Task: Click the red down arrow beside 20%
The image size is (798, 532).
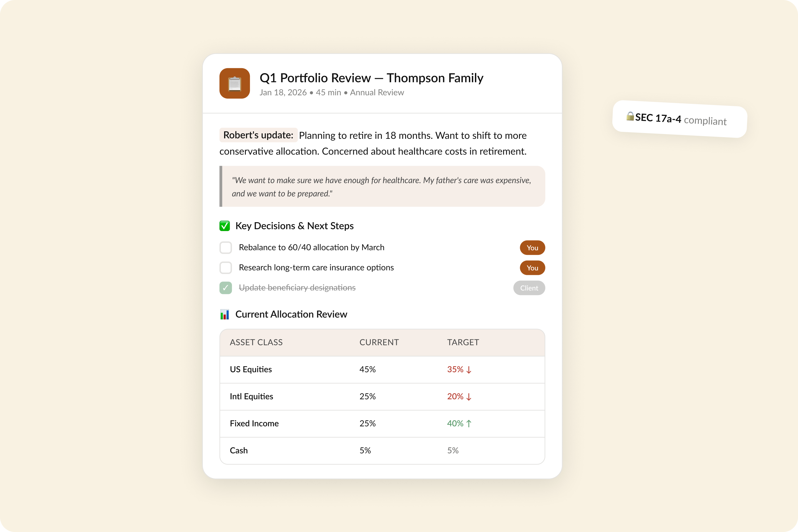Action: 469,397
